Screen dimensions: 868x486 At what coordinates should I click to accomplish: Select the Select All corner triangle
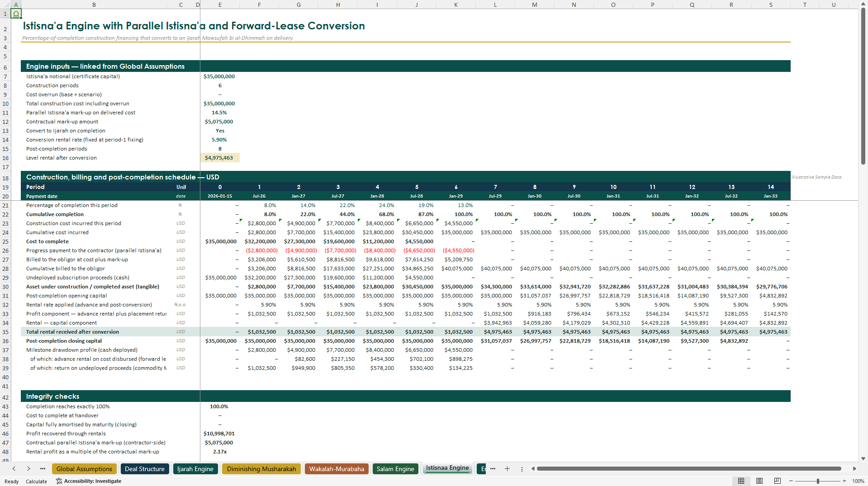pyautogui.click(x=5, y=5)
